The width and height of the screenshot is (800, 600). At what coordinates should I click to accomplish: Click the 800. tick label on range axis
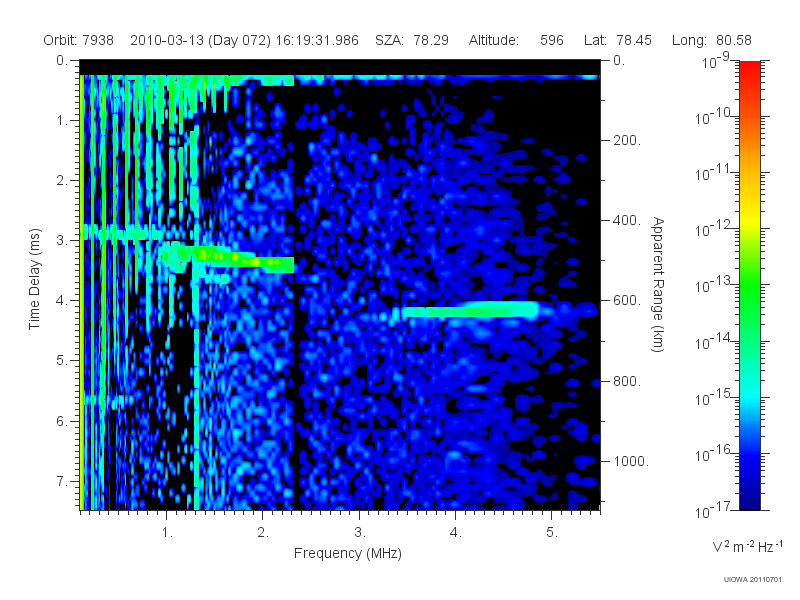[627, 381]
